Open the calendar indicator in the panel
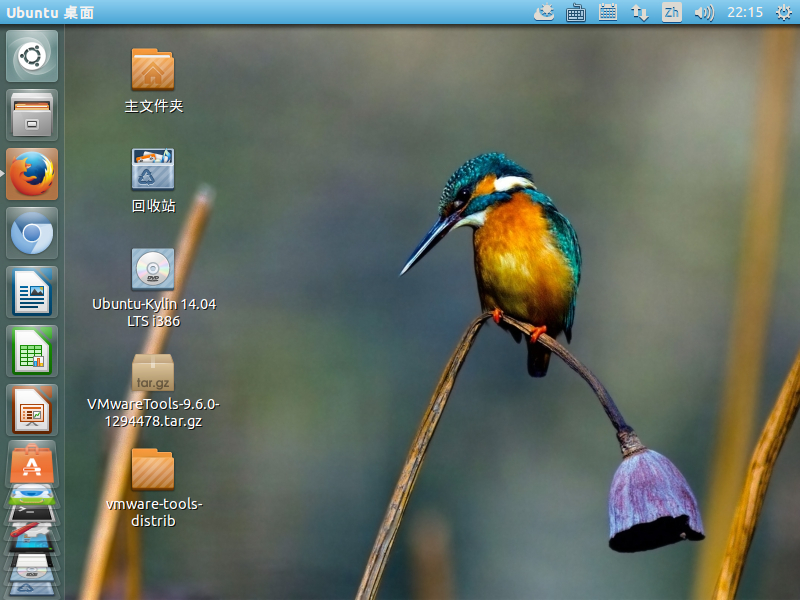Viewport: 800px width, 600px height. click(x=608, y=12)
